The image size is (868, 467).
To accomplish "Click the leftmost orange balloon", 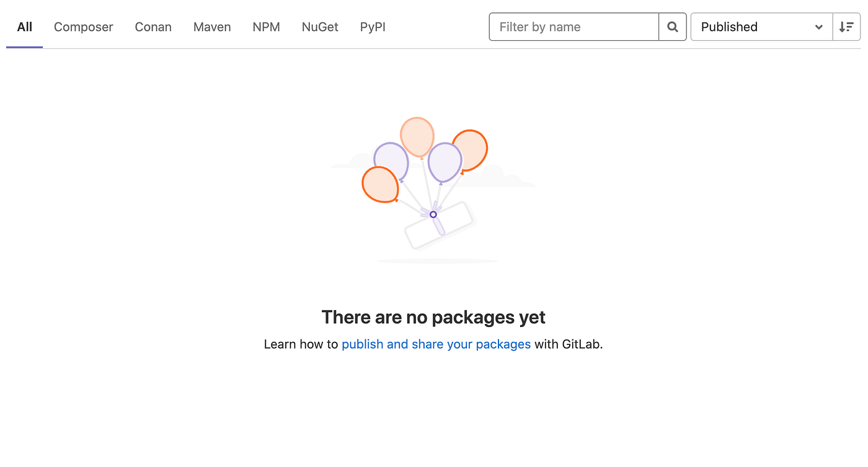I will coord(380,185).
